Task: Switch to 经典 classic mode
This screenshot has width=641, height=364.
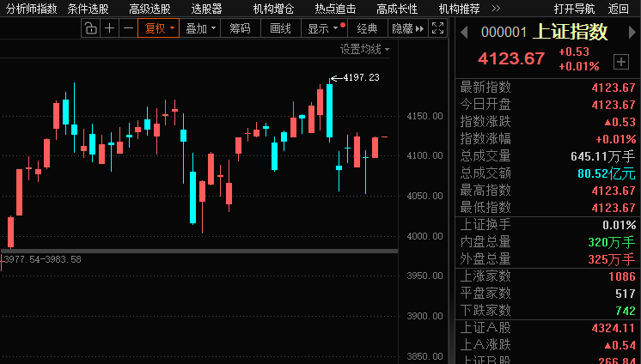Action: pos(367,28)
